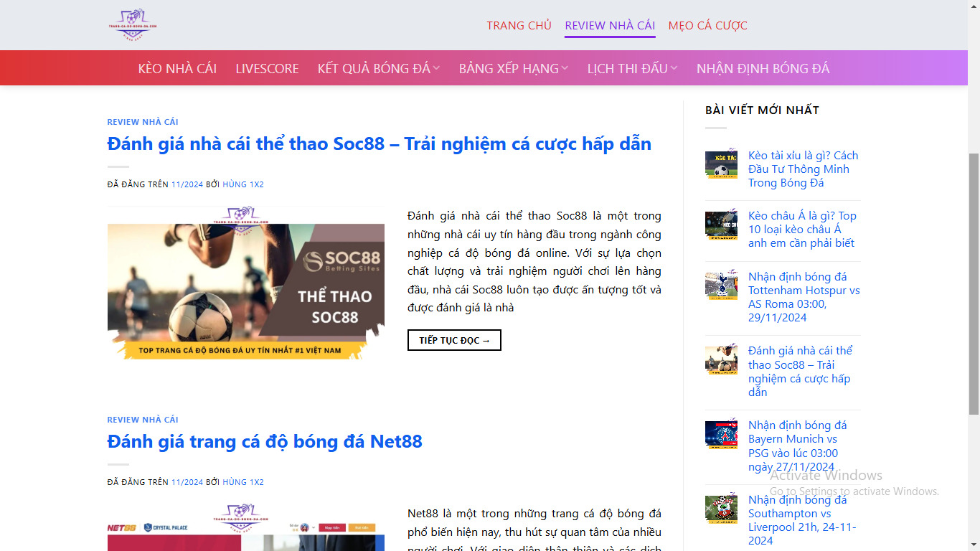This screenshot has height=551, width=980.
Task: Click thumbnail beside Southampton vs Liverpool
Action: 721,509
